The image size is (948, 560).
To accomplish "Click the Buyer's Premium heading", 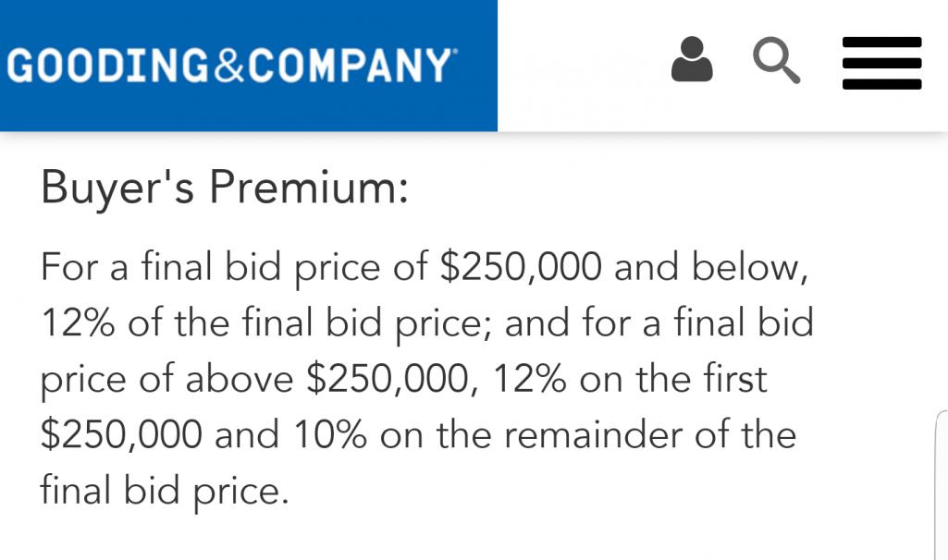I will tap(224, 189).
